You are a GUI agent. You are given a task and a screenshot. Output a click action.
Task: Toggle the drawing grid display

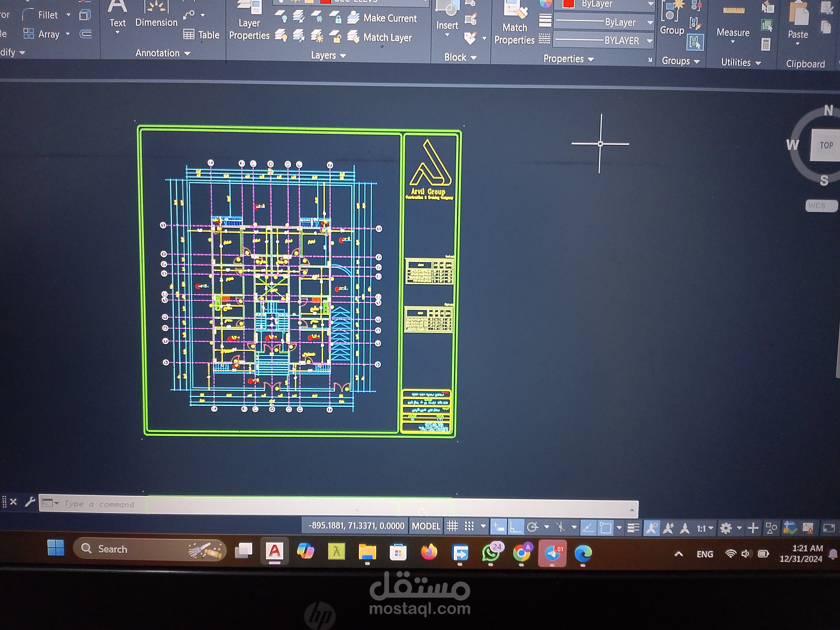pyautogui.click(x=452, y=526)
